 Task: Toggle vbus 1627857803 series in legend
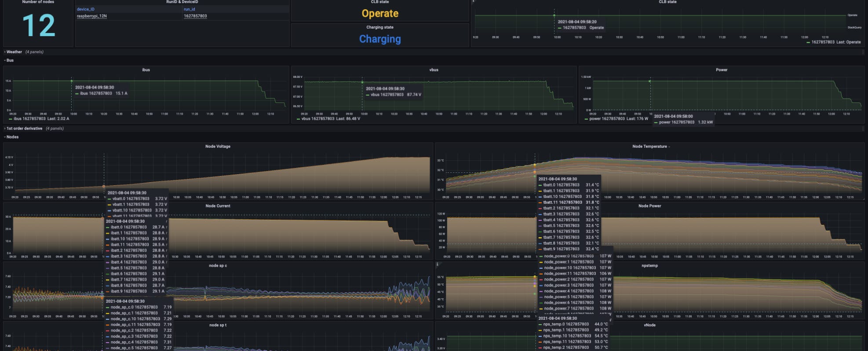click(x=317, y=119)
